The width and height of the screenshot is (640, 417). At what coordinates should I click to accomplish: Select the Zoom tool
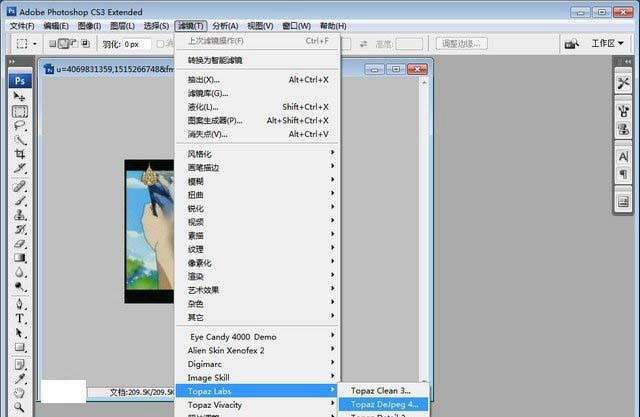coord(19,407)
